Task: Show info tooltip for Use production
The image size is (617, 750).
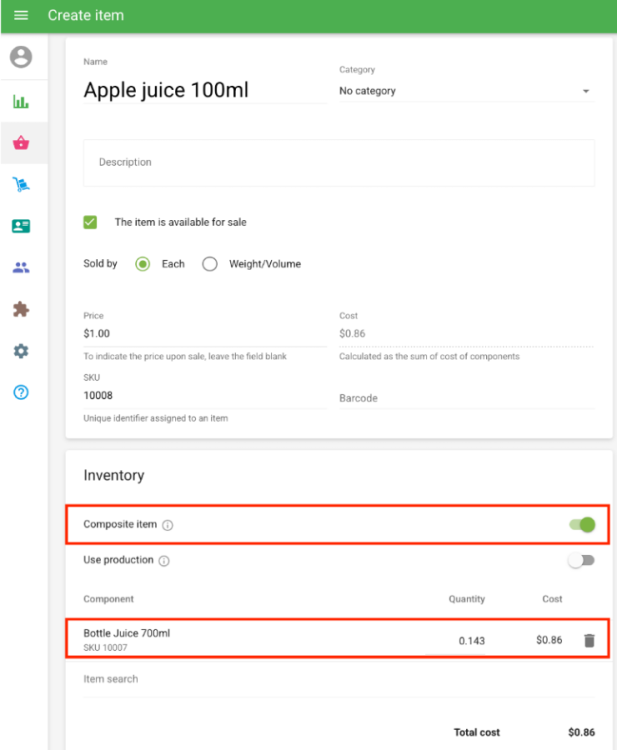Action: point(164,561)
